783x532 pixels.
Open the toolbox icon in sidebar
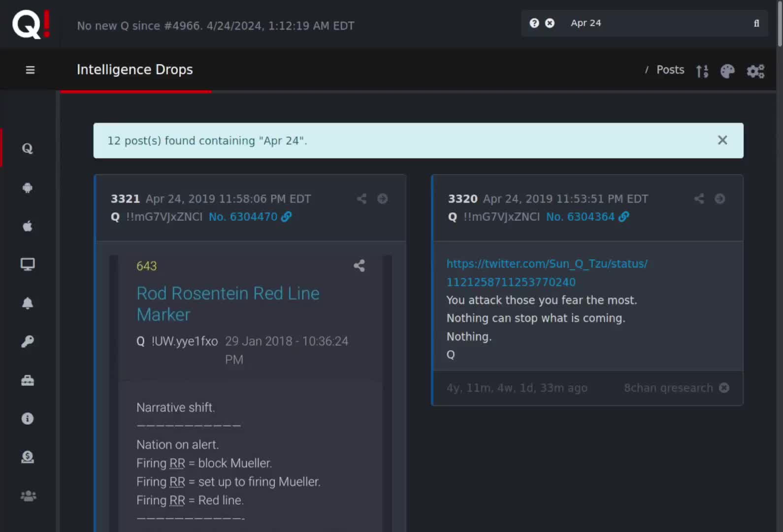click(x=28, y=380)
